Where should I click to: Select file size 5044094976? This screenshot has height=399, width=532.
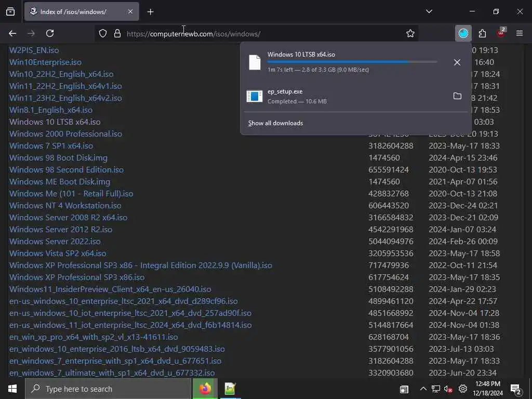tap(391, 241)
